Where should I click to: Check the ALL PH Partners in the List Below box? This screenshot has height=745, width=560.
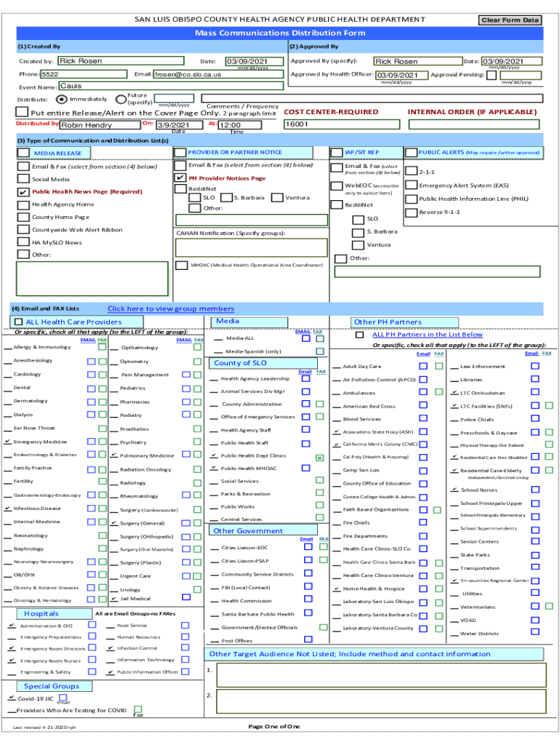pos(359,335)
